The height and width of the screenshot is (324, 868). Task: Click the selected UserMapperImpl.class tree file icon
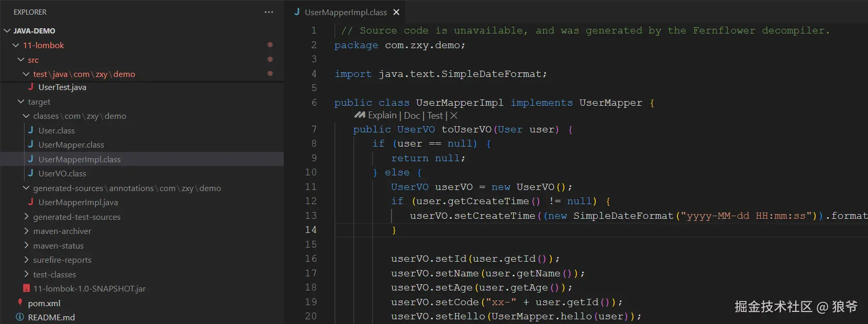click(x=31, y=159)
